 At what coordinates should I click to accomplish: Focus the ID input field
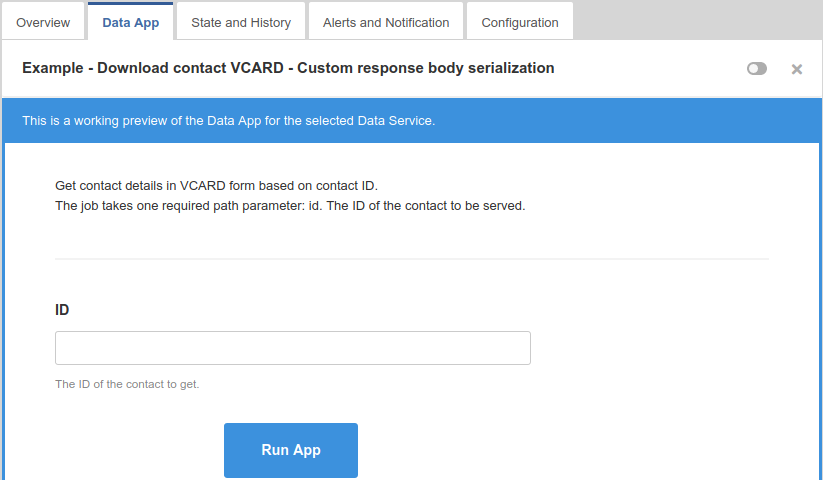(292, 348)
